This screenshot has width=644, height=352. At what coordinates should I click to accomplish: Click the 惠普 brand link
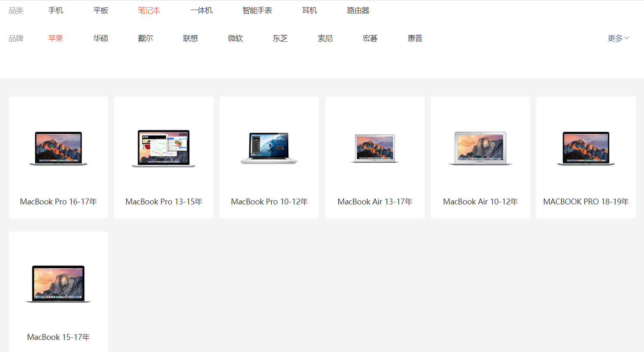click(x=415, y=38)
